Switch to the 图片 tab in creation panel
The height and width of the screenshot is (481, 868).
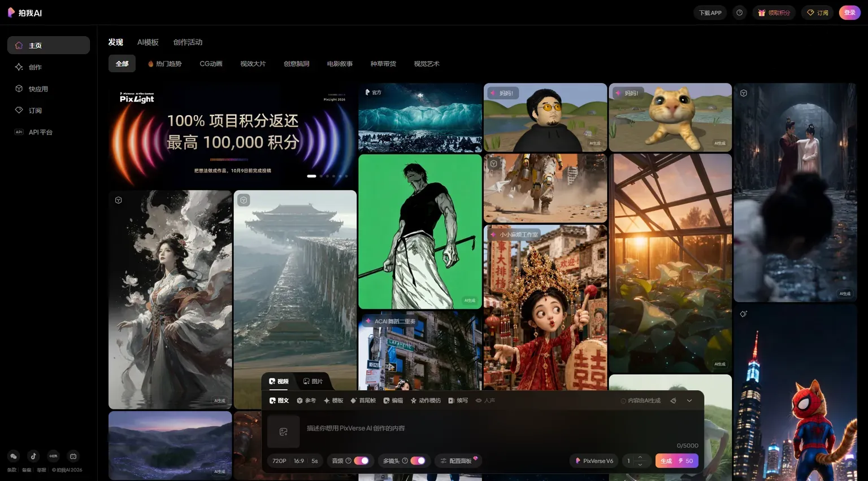(x=313, y=381)
